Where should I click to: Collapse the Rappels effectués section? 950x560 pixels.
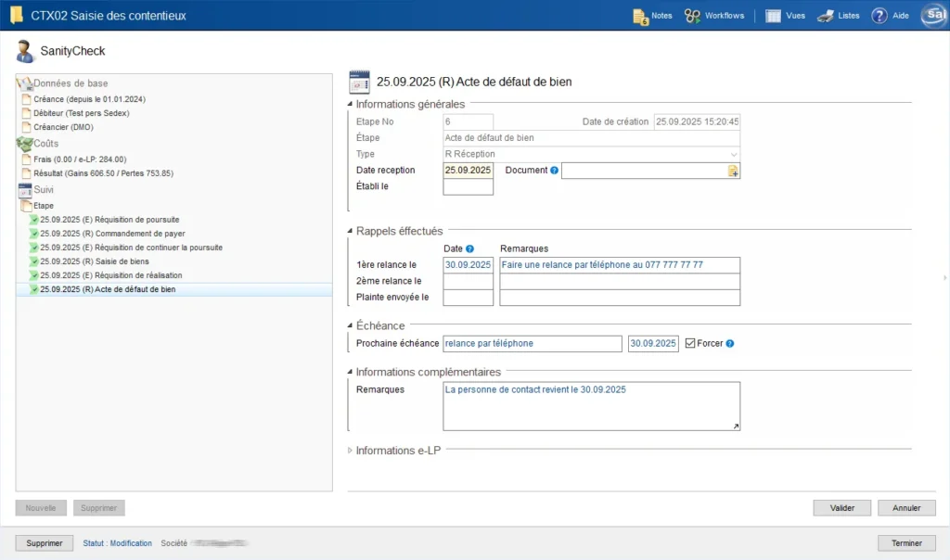click(x=350, y=231)
